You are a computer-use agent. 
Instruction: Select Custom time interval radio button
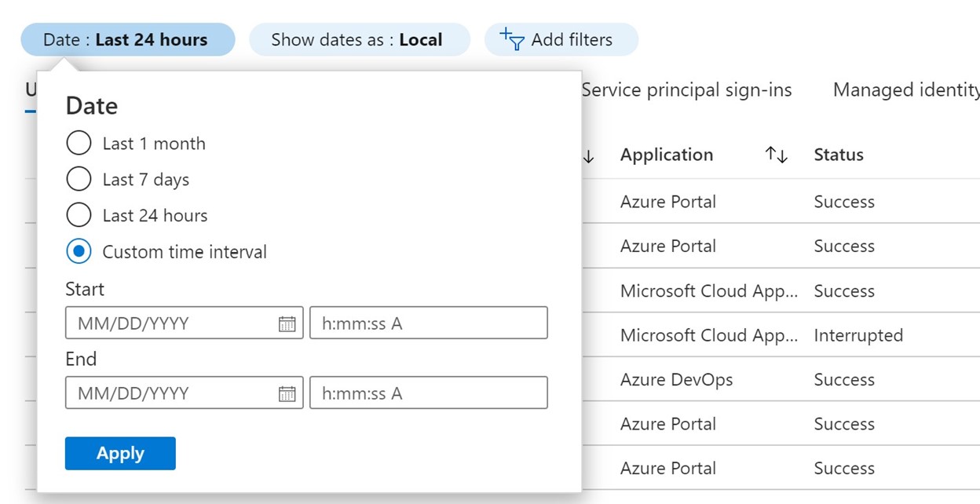[x=79, y=252]
